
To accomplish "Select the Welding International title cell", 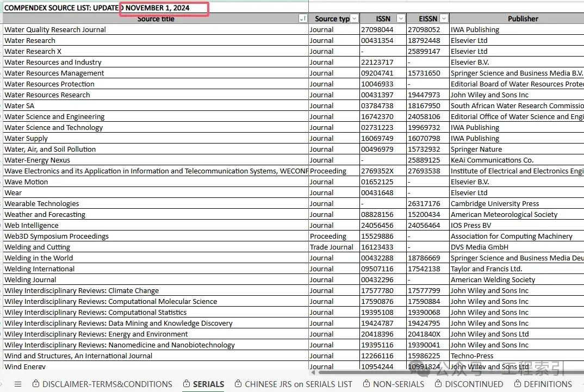I will click(156, 269).
